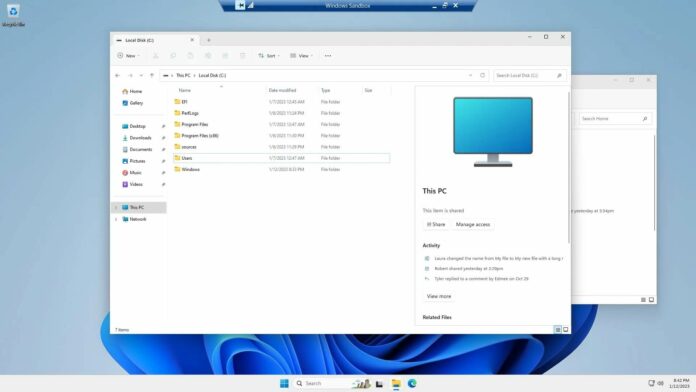Viewport: 696px width, 392px height.
Task: Open File Explorer from the taskbar
Action: point(396,384)
